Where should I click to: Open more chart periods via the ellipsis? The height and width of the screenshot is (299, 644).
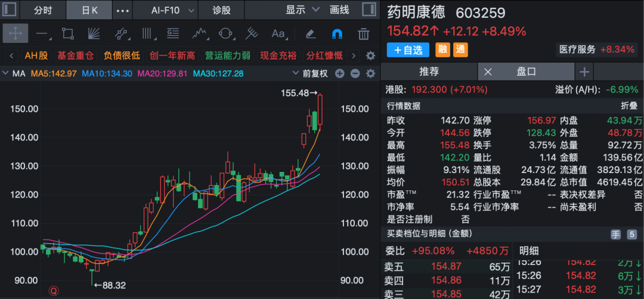point(123,11)
